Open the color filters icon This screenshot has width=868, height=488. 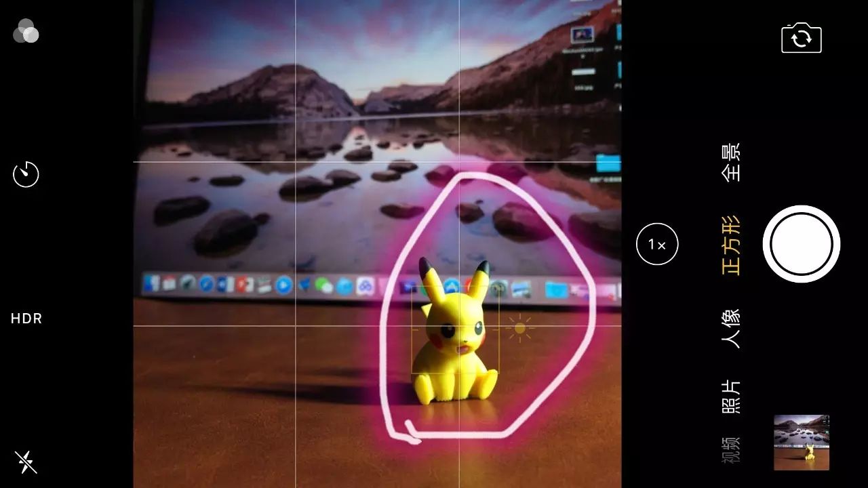click(x=26, y=30)
